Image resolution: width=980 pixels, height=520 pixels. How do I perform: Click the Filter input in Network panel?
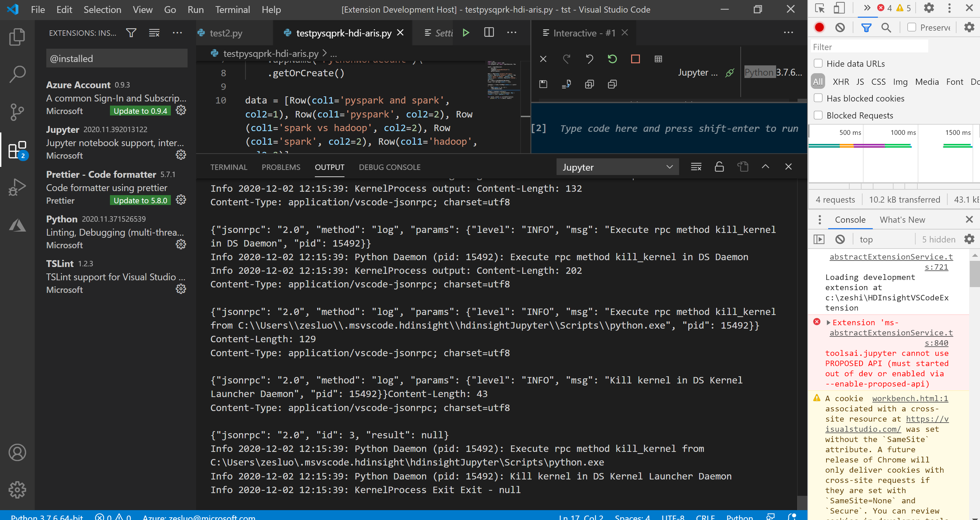click(x=869, y=46)
